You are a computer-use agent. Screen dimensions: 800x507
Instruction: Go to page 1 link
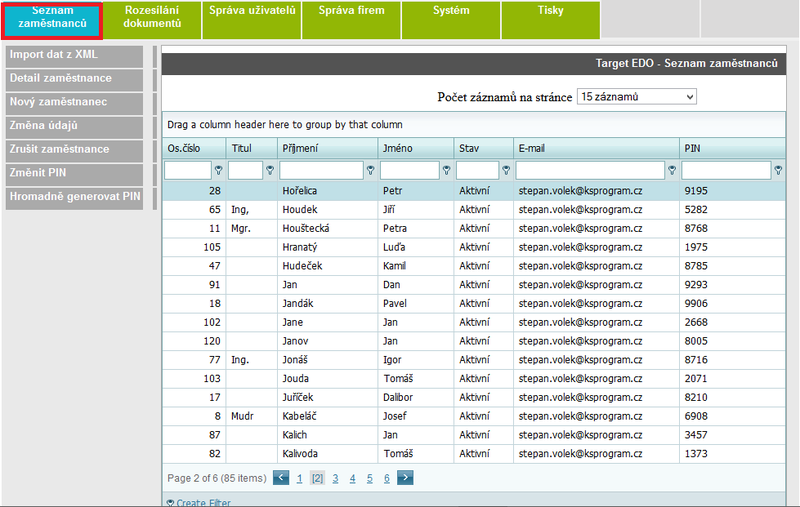tap(299, 478)
